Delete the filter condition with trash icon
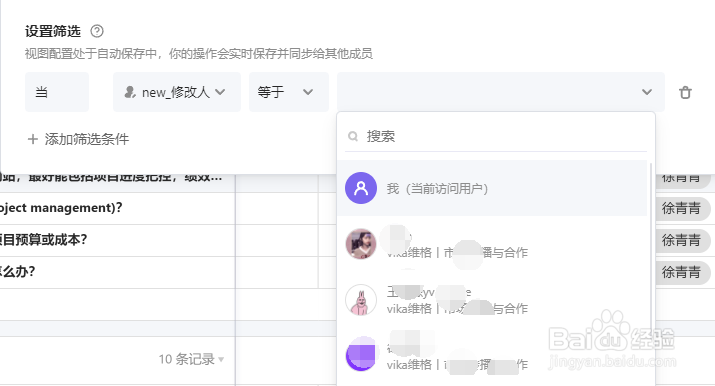 685,93
